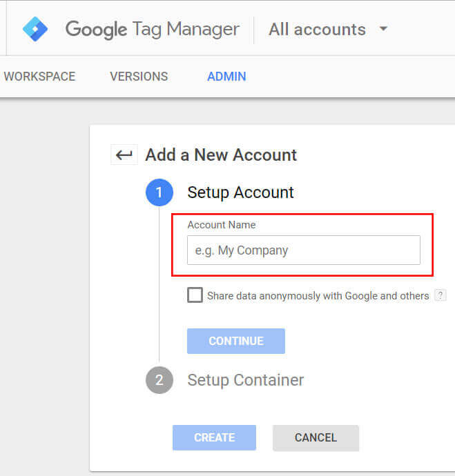Viewport: 455px width, 476px height.
Task: Switch to the Workspace tab
Action: pos(39,77)
